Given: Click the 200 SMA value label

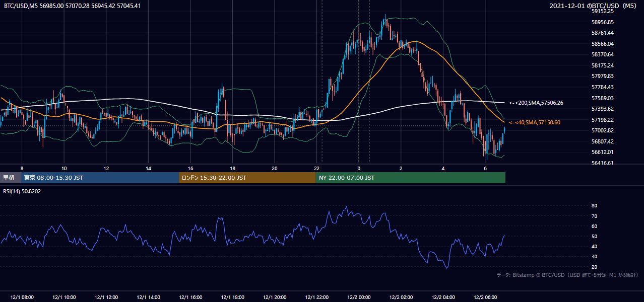Looking at the screenshot, I should click(x=536, y=103).
